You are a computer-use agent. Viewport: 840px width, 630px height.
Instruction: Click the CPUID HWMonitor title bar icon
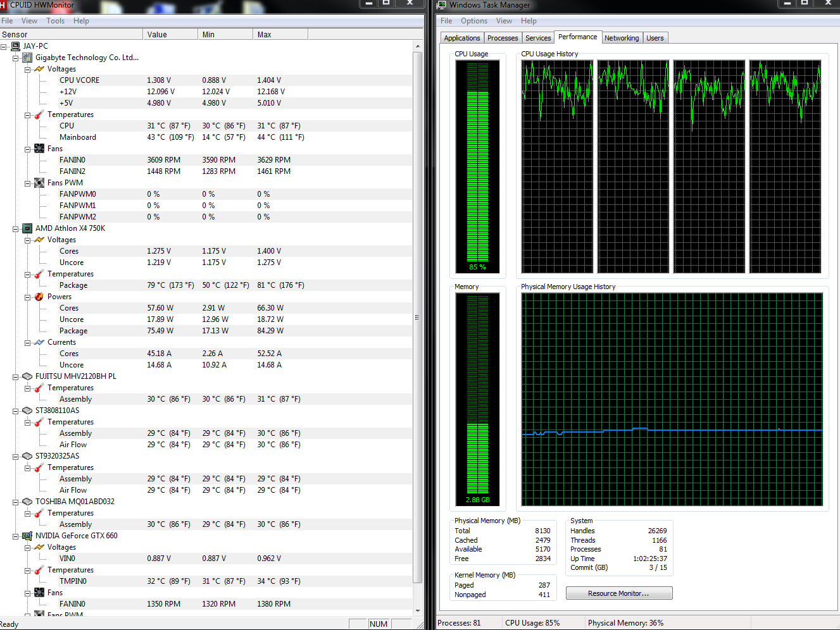(x=3, y=5)
